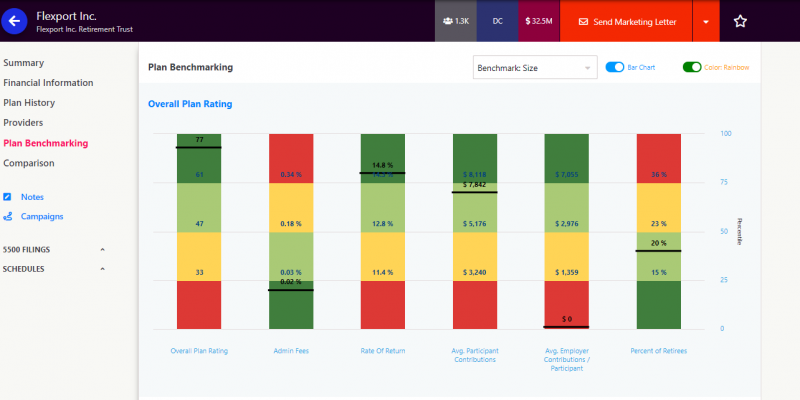The image size is (800, 400).
Task: Open the Summary page in the sidebar
Action: point(23,63)
